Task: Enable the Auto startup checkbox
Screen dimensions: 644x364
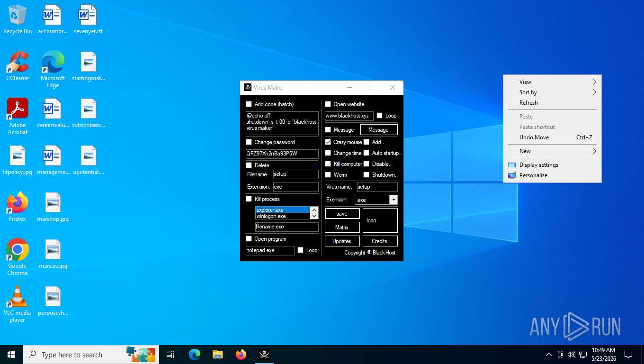Action: pos(367,153)
